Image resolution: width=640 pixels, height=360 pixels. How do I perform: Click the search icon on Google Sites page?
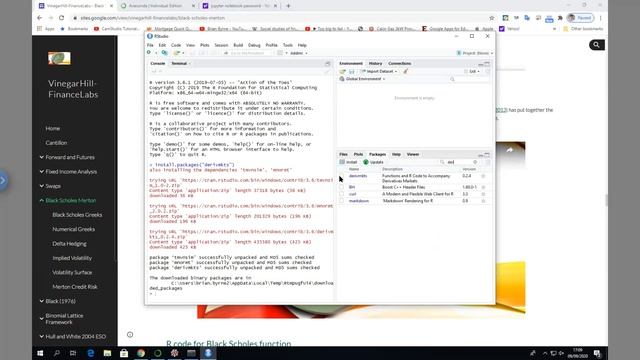pyautogui.click(x=596, y=45)
